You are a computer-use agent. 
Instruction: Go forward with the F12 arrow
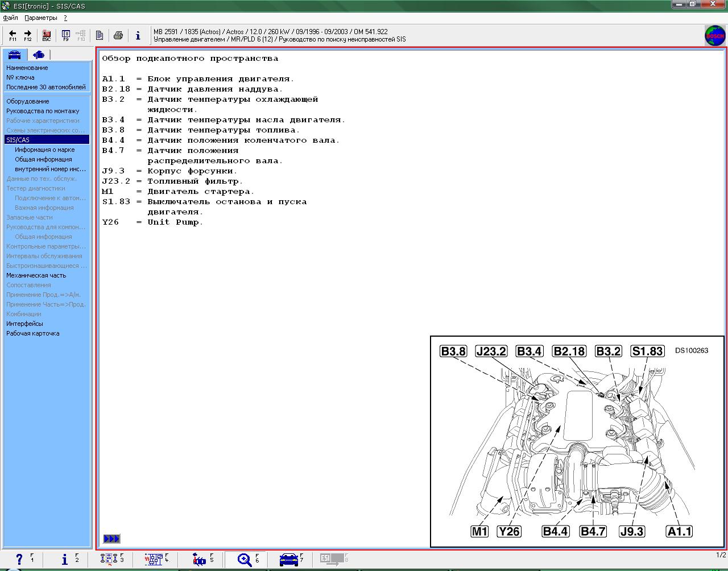click(x=27, y=35)
